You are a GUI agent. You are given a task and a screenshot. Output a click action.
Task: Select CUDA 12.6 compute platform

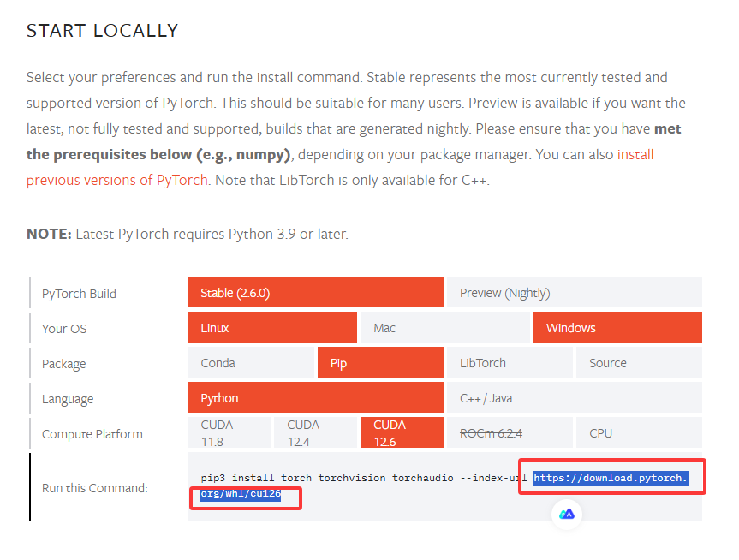click(x=402, y=432)
